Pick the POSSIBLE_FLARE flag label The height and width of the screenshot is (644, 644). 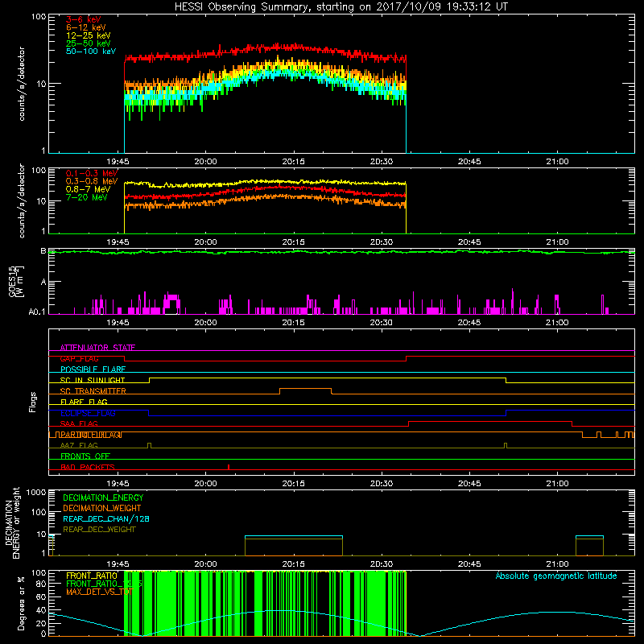coord(93,369)
